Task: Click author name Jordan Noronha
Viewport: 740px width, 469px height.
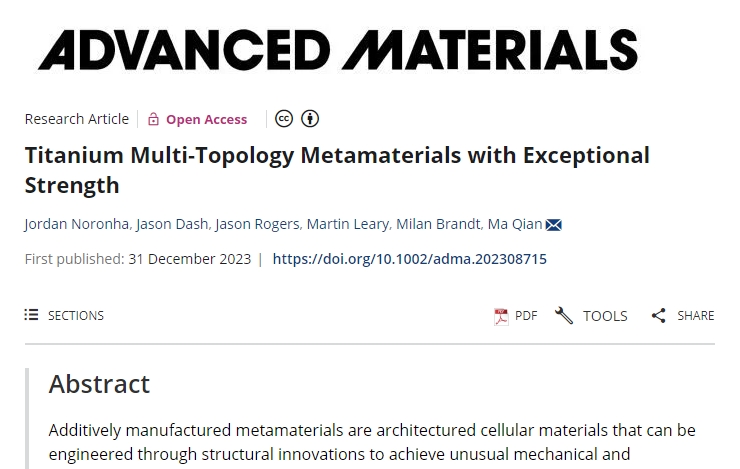Action: (x=76, y=224)
